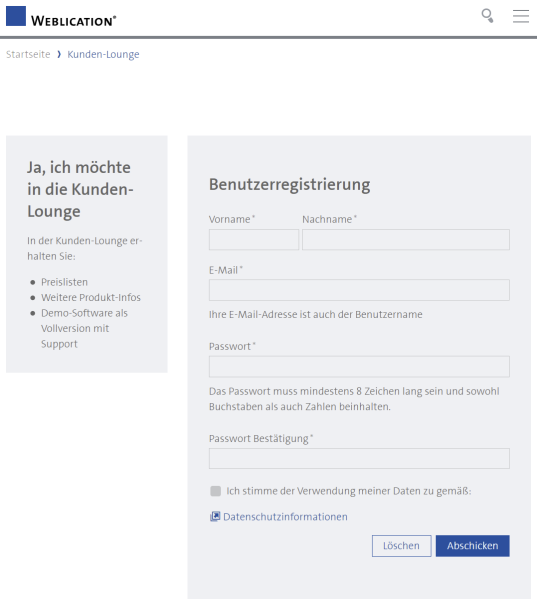Open the Datenschutzinformationen link
The image size is (537, 604).
tap(285, 517)
